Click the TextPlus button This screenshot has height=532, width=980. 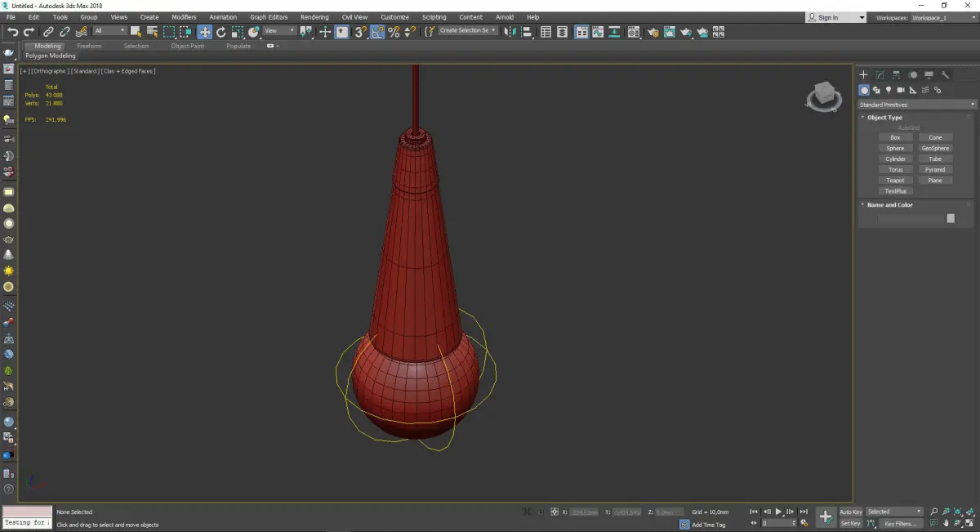(x=895, y=191)
